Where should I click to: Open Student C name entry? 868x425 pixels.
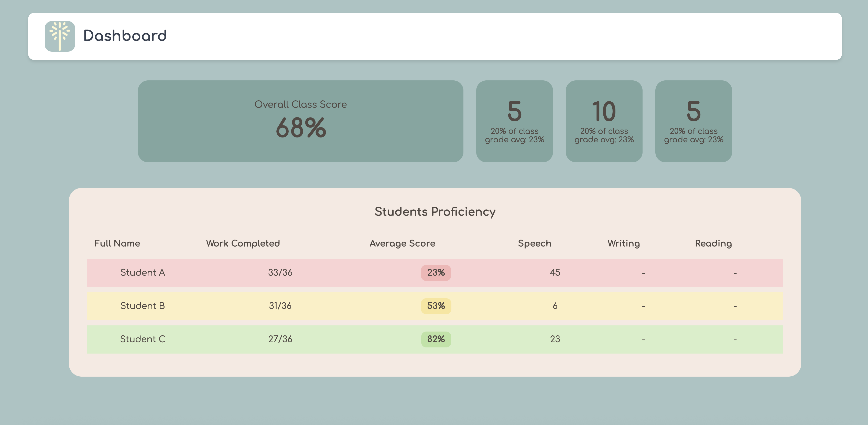tap(143, 339)
